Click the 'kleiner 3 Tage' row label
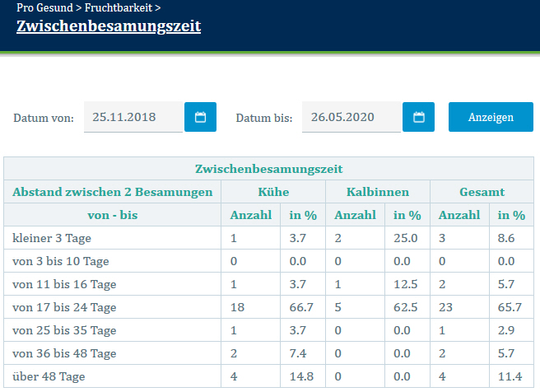Image resolution: width=540 pixels, height=392 pixels. click(53, 238)
